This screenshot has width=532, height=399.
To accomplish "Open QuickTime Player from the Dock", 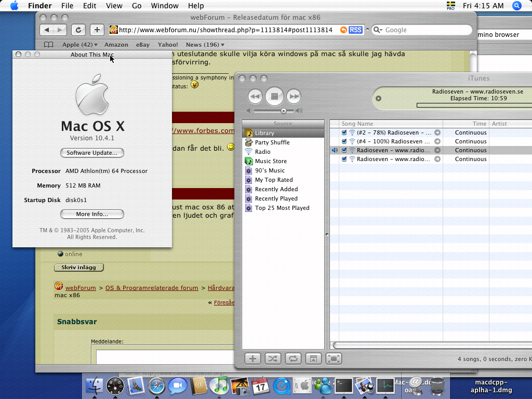I will click(x=282, y=386).
